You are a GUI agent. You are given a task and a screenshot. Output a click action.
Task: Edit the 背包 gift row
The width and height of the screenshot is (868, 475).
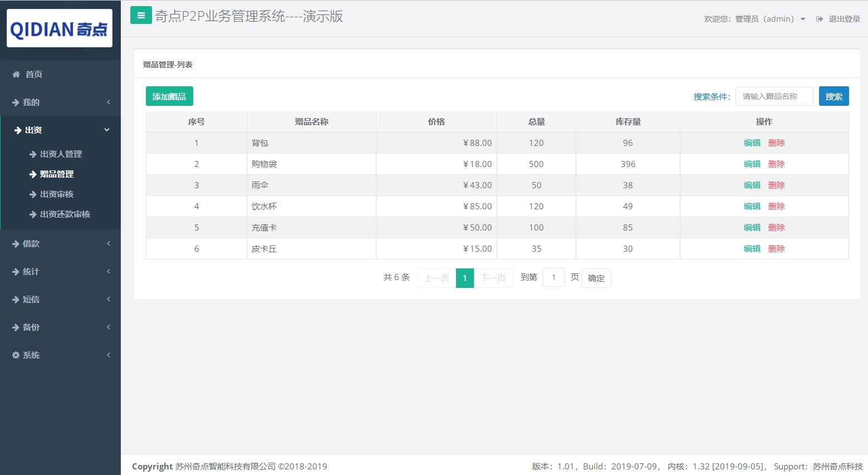tap(752, 143)
